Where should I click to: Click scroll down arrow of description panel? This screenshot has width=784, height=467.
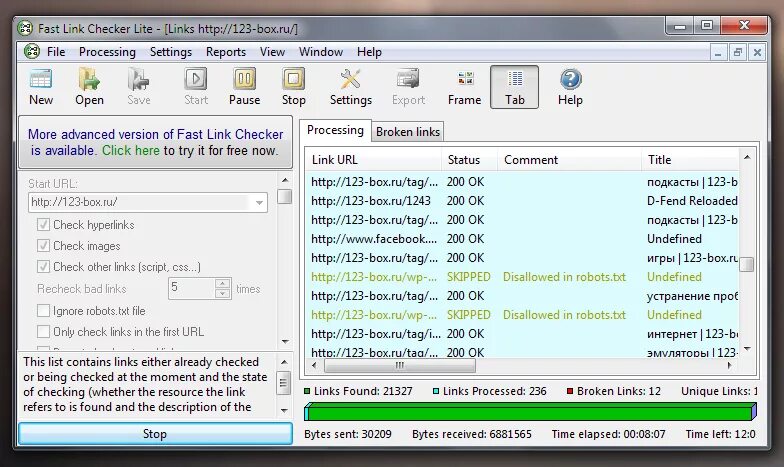click(284, 410)
